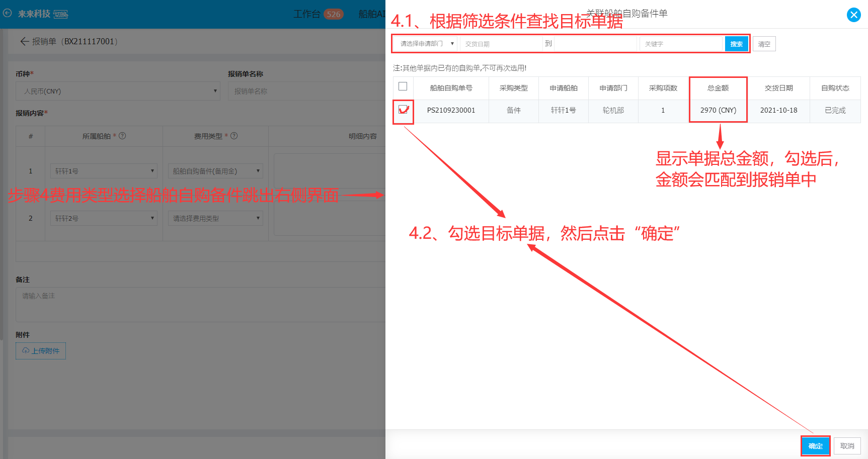Click the 2970 (CNY) amount cell
Image resolution: width=868 pixels, height=459 pixels.
click(x=718, y=110)
